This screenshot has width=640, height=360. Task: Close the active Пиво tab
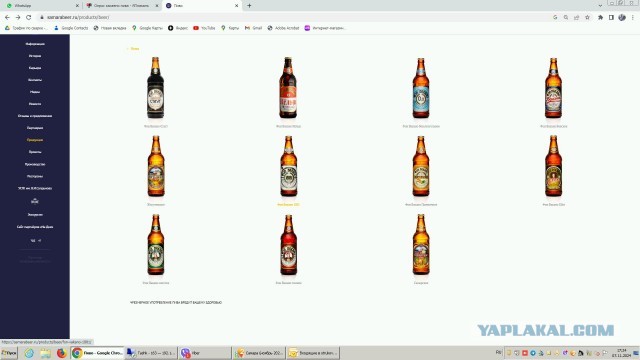pyautogui.click(x=236, y=6)
